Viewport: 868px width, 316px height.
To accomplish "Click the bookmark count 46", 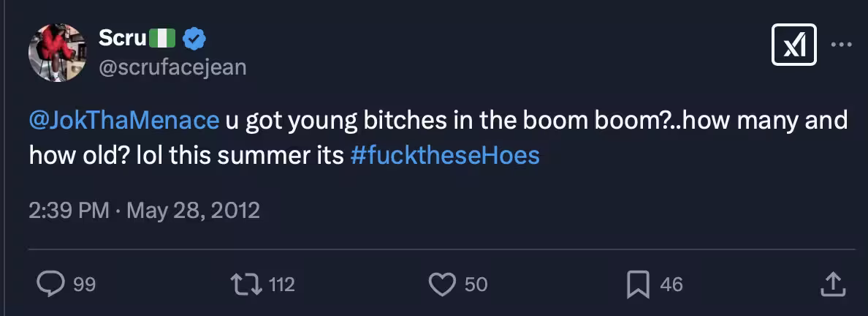I will click(x=671, y=284).
